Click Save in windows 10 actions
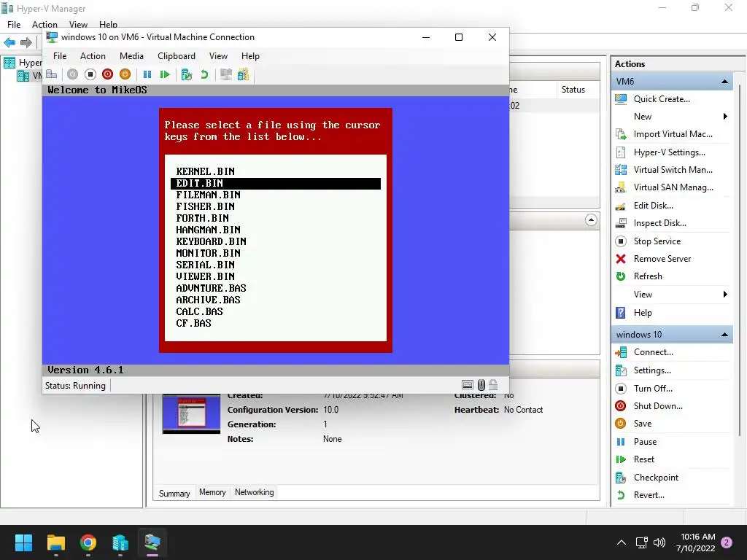The height and width of the screenshot is (560, 747). 643,424
